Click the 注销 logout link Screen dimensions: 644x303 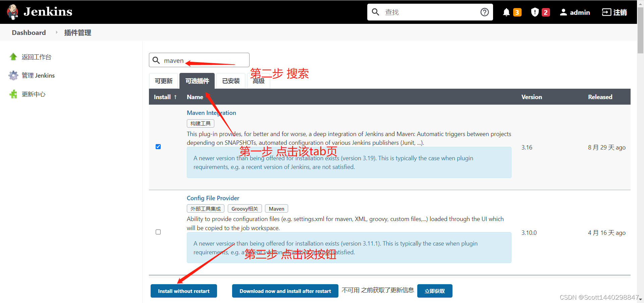620,12
